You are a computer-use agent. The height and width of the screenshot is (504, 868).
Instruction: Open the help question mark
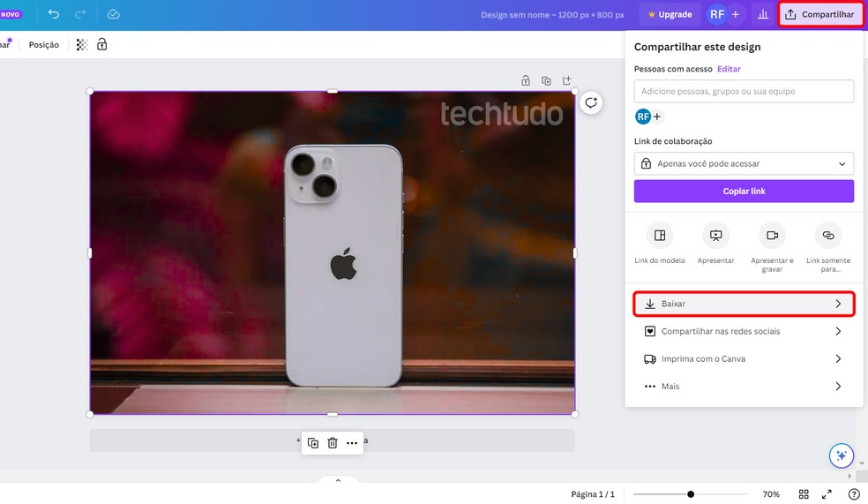(854, 494)
